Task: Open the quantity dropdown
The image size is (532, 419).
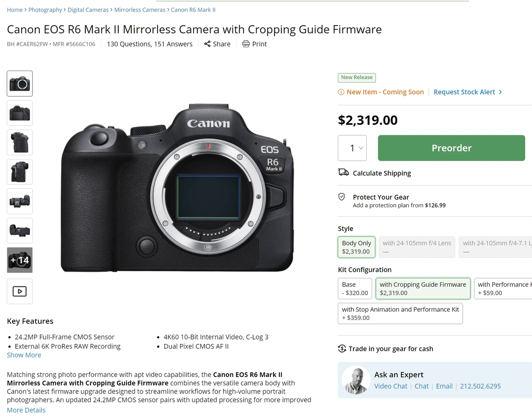Action: [352, 148]
